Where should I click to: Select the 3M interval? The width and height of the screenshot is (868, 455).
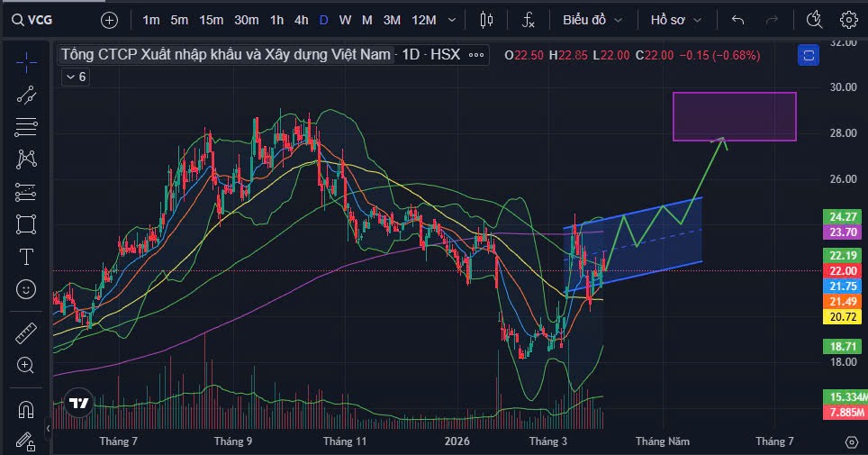click(x=392, y=20)
